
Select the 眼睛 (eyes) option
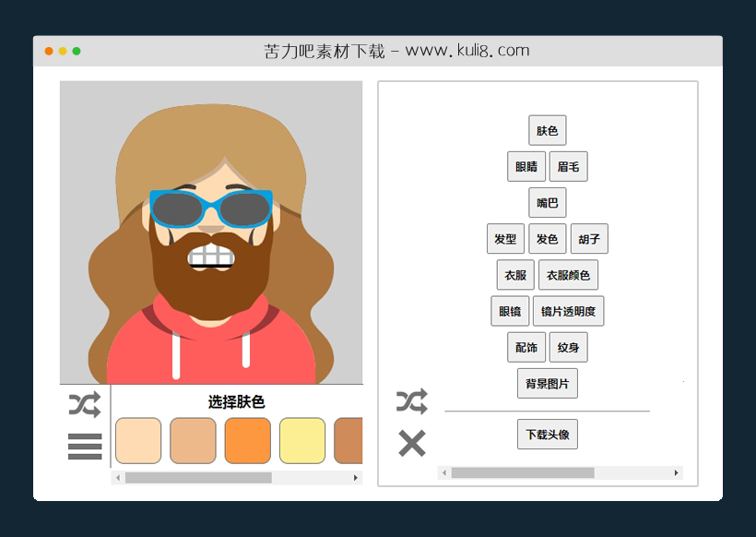(526, 166)
